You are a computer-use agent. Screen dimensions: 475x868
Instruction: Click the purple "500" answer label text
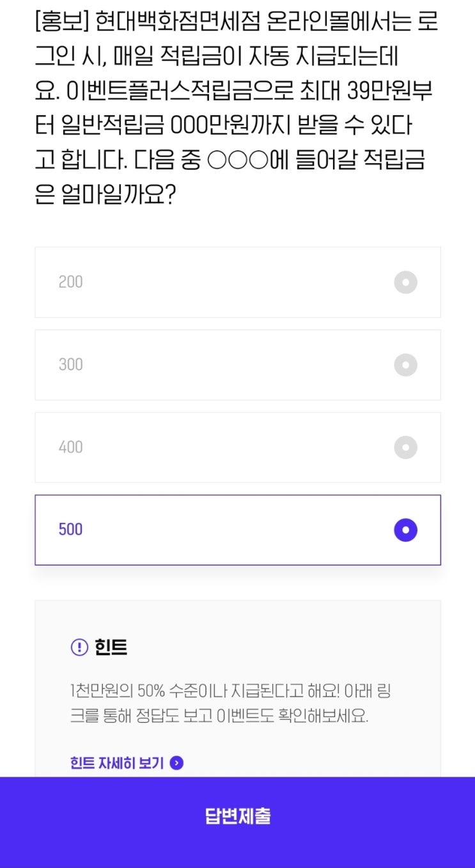(70, 529)
